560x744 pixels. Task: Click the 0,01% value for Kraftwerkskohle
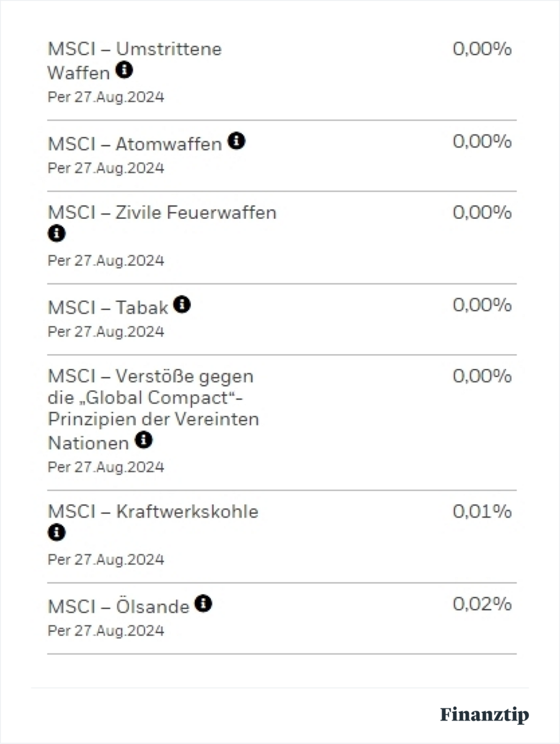pyautogui.click(x=482, y=511)
